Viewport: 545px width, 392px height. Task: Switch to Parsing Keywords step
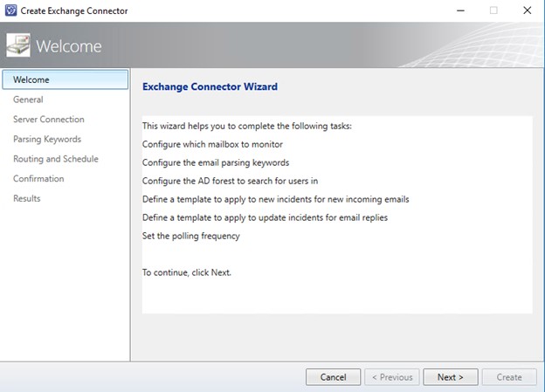pos(47,139)
